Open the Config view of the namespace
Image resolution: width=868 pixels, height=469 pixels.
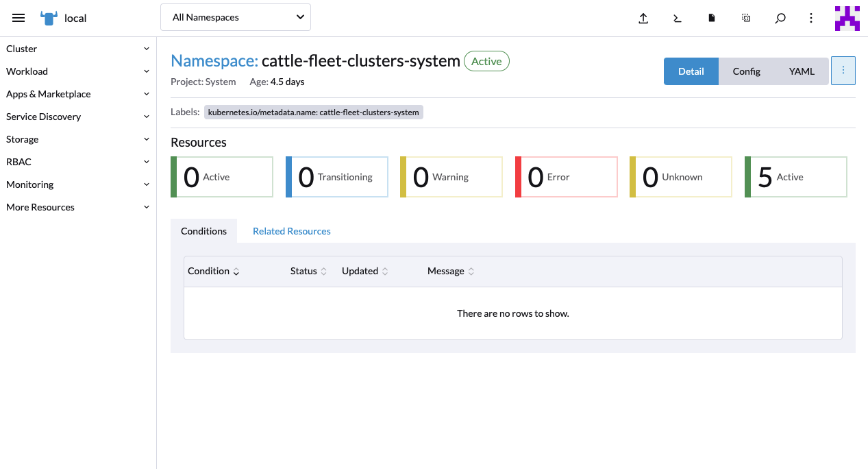(x=746, y=71)
